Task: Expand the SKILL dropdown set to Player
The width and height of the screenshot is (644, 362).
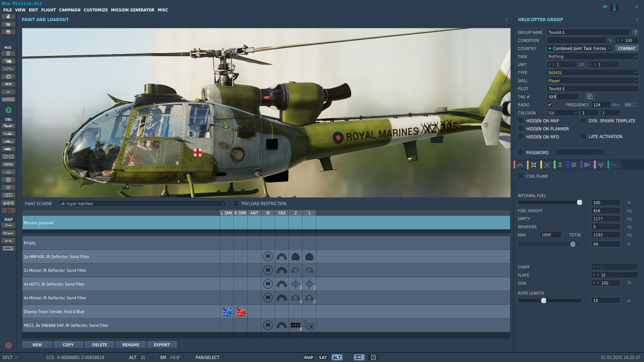Action: (592, 80)
